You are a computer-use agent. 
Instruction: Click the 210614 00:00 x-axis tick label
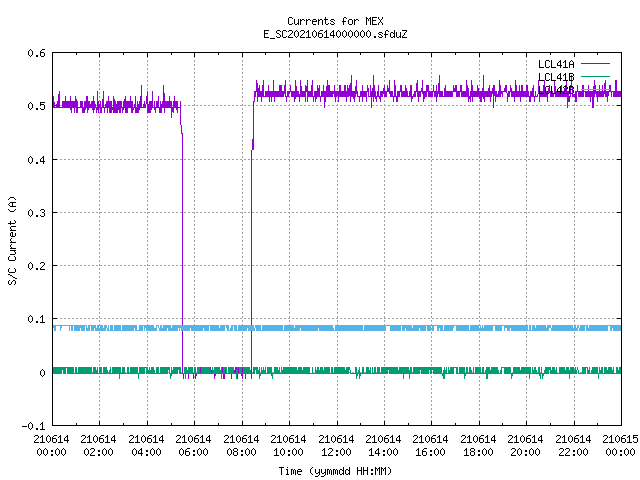click(51, 446)
